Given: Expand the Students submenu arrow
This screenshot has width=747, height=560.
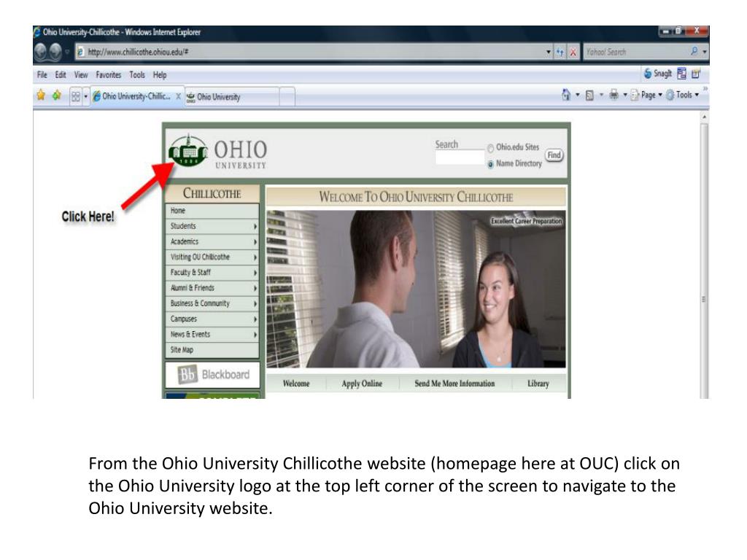Looking at the screenshot, I should (x=255, y=227).
